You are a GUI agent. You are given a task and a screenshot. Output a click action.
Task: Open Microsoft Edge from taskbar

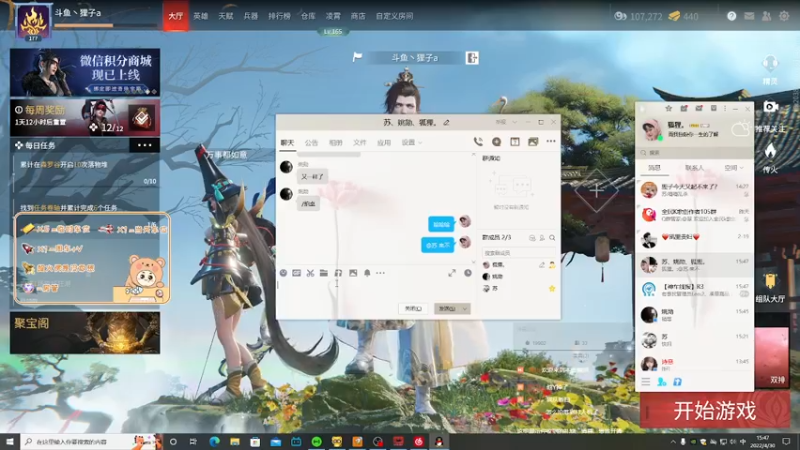click(x=214, y=441)
